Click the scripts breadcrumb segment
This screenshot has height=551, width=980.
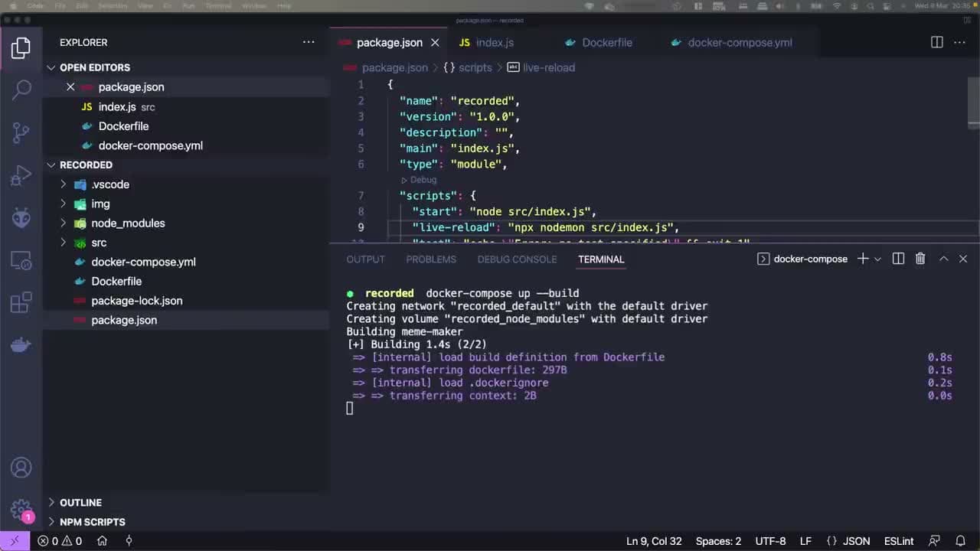(x=475, y=67)
